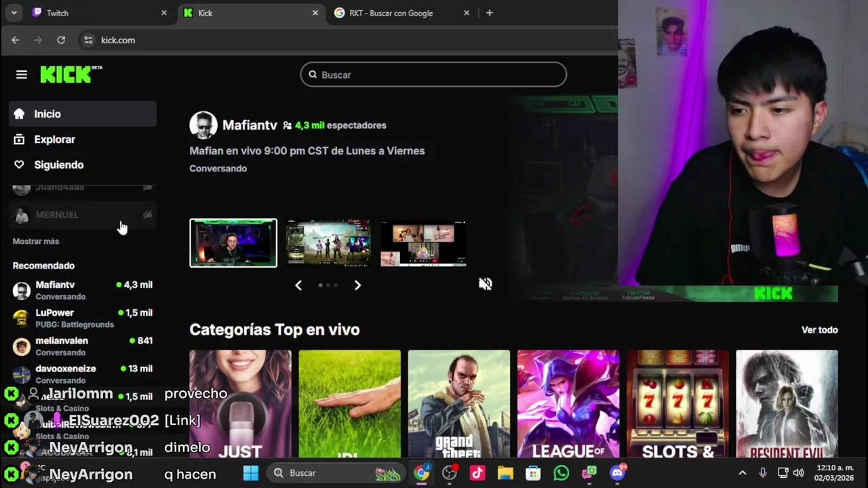Open the IRL grass category card
This screenshot has width=868, height=488.
(x=350, y=404)
